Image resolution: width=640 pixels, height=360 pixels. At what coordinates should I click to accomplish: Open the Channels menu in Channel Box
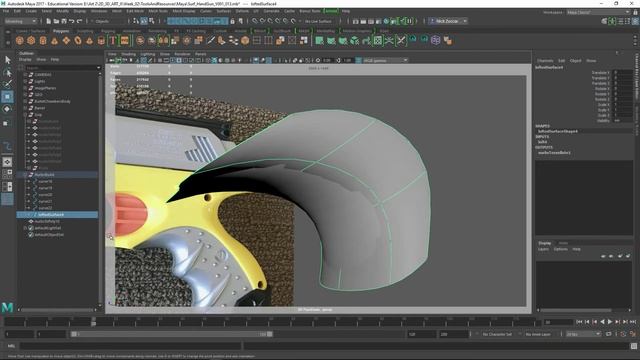click(x=545, y=60)
